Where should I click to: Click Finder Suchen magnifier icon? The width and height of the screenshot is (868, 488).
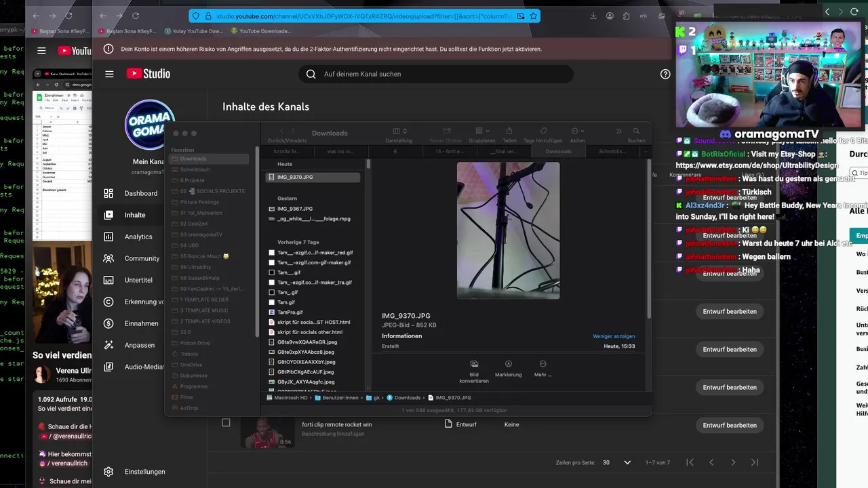[x=636, y=131]
